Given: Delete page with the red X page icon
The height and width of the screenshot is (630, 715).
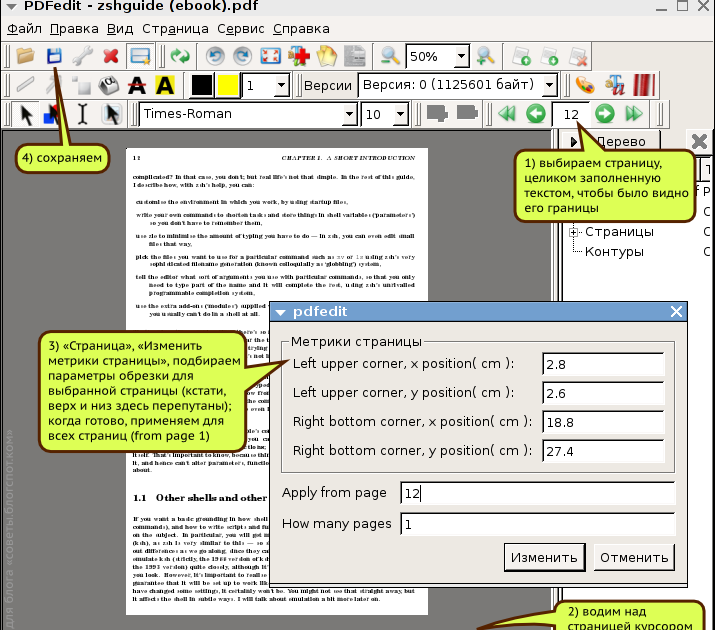Looking at the screenshot, I should [x=578, y=56].
